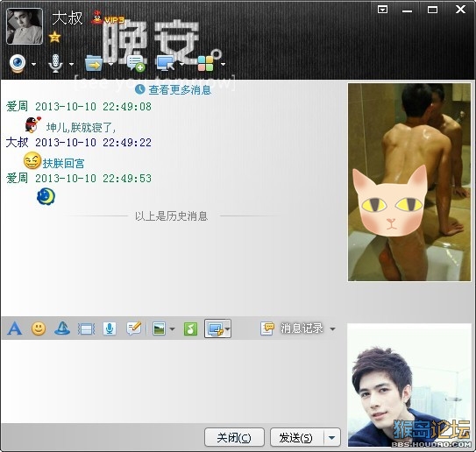The width and height of the screenshot is (476, 452).
Task: Minimize the chat window
Action: pyautogui.click(x=407, y=11)
